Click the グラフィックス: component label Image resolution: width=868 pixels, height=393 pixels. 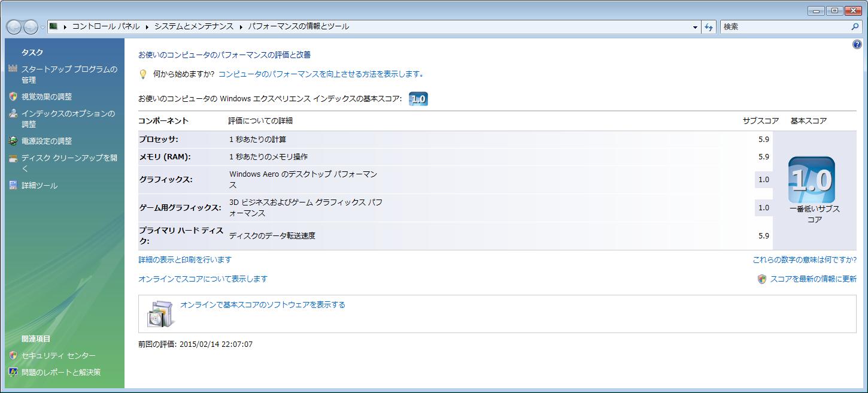click(x=166, y=180)
